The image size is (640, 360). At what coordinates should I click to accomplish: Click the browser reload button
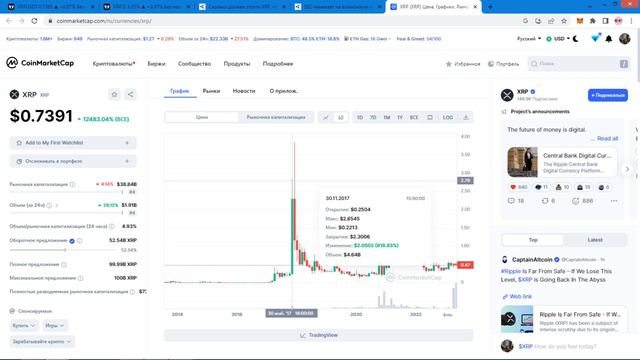pos(34,21)
